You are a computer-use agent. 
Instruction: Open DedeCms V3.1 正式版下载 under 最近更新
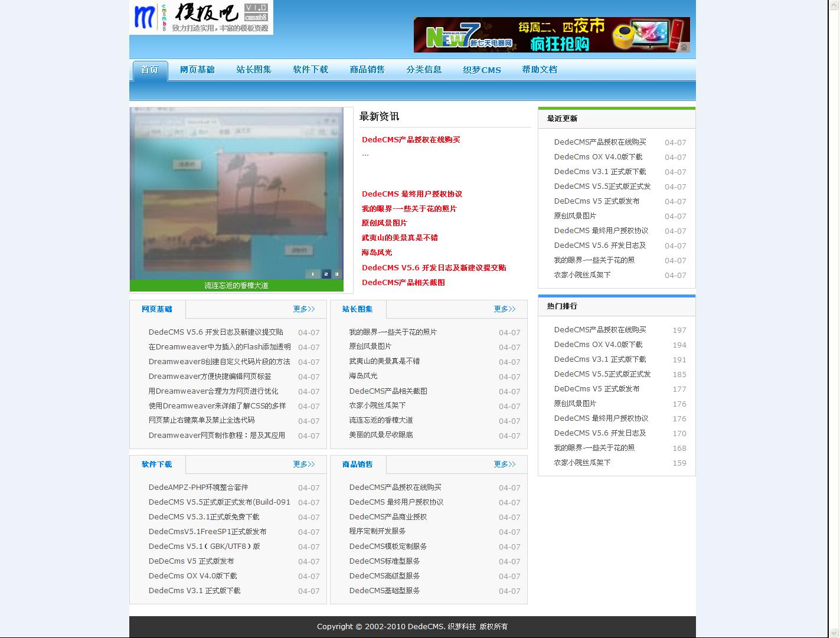[x=600, y=172]
